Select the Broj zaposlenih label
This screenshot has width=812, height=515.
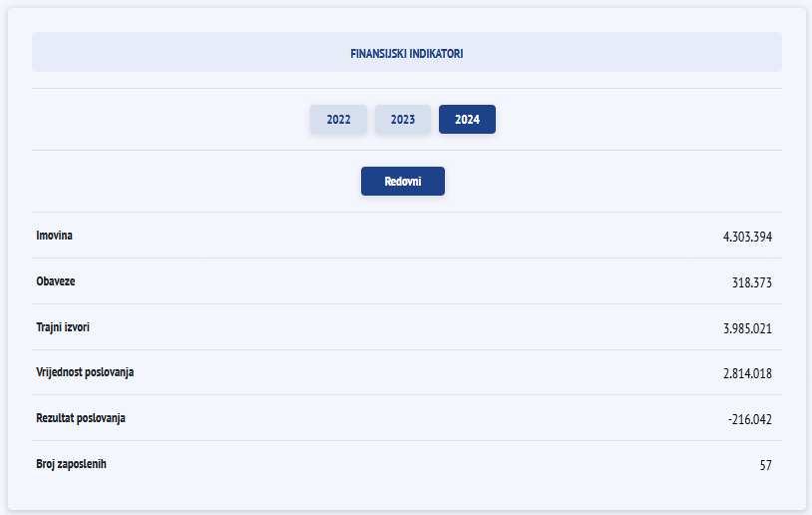(x=71, y=464)
